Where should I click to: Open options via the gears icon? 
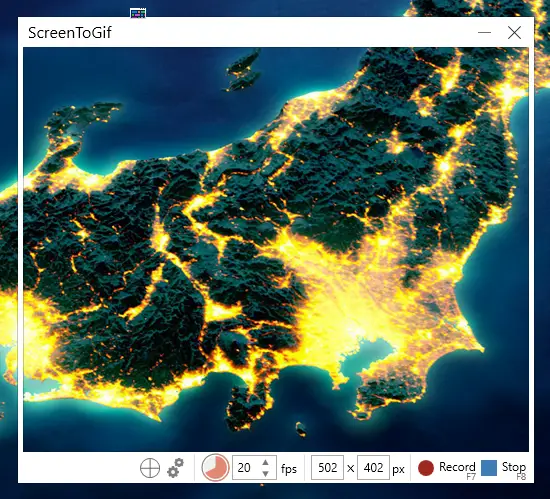pos(175,468)
